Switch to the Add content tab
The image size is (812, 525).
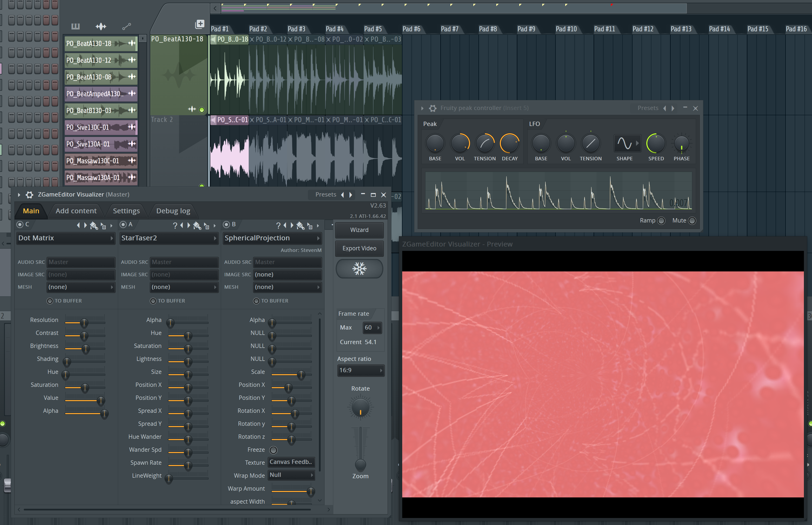click(x=76, y=211)
